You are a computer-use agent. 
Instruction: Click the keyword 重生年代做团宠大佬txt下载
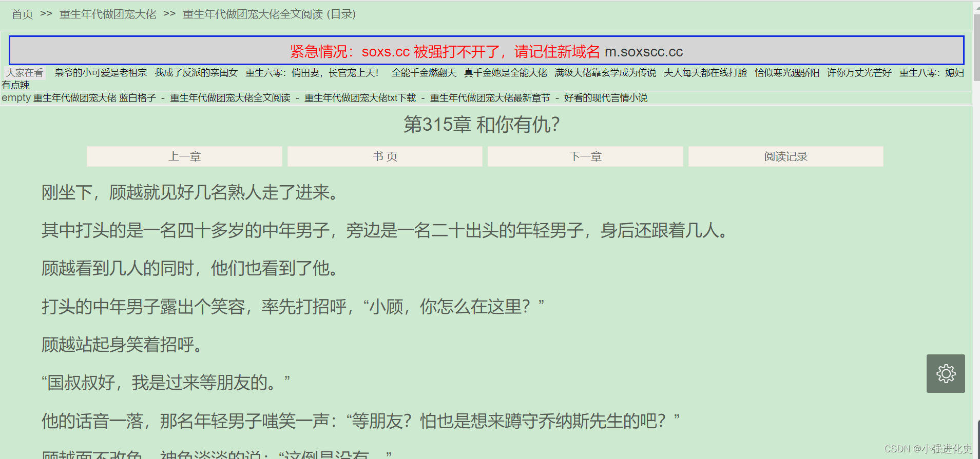[x=360, y=97]
